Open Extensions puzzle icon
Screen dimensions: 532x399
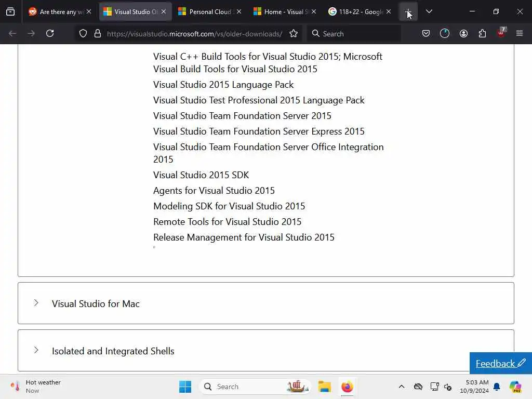(x=482, y=33)
